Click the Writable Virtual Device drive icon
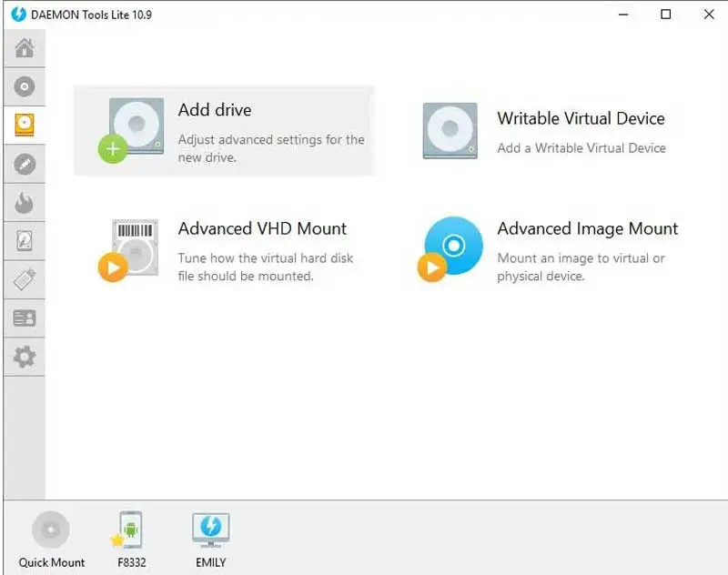The height and width of the screenshot is (575, 728). (450, 131)
